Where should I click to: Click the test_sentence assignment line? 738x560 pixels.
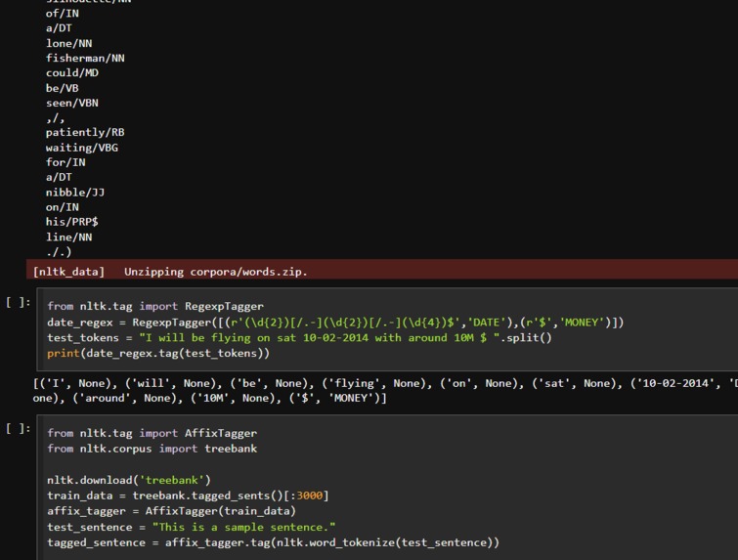point(191,527)
